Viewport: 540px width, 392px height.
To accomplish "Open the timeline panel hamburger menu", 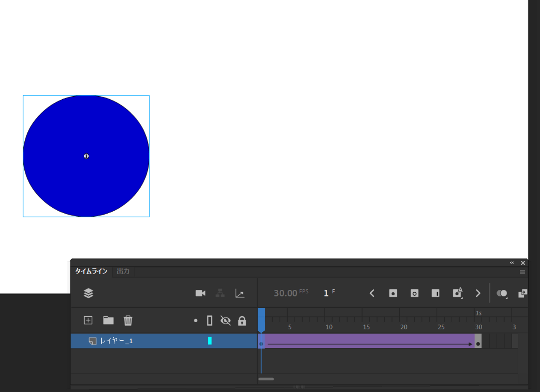I will point(522,272).
